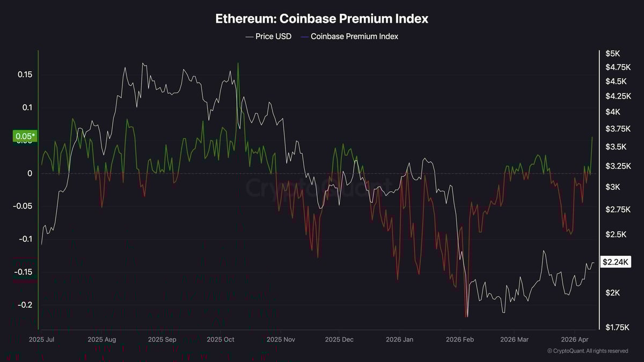Click the white Price USD legend line marker
This screenshot has height=362, width=644.
pos(250,36)
